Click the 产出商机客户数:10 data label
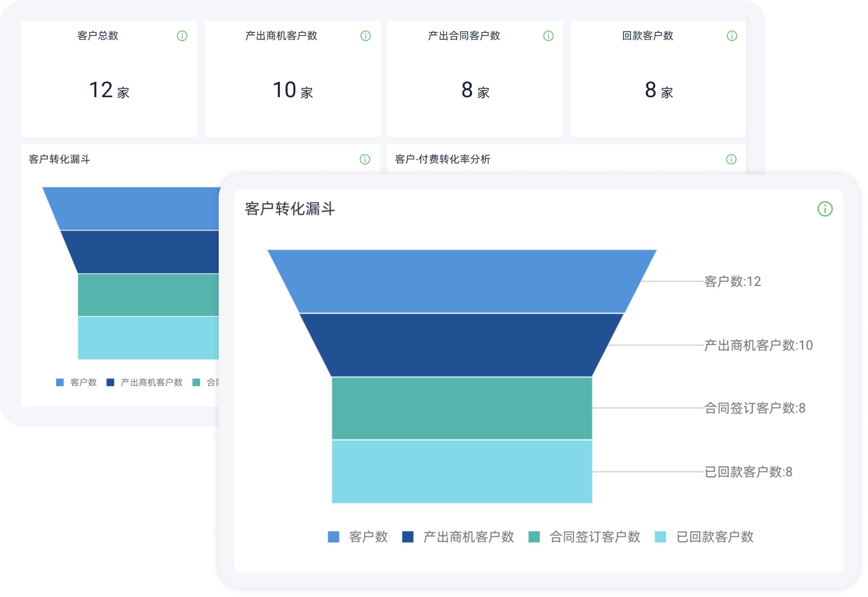Viewport: 868px width, 597px height. pos(758,345)
